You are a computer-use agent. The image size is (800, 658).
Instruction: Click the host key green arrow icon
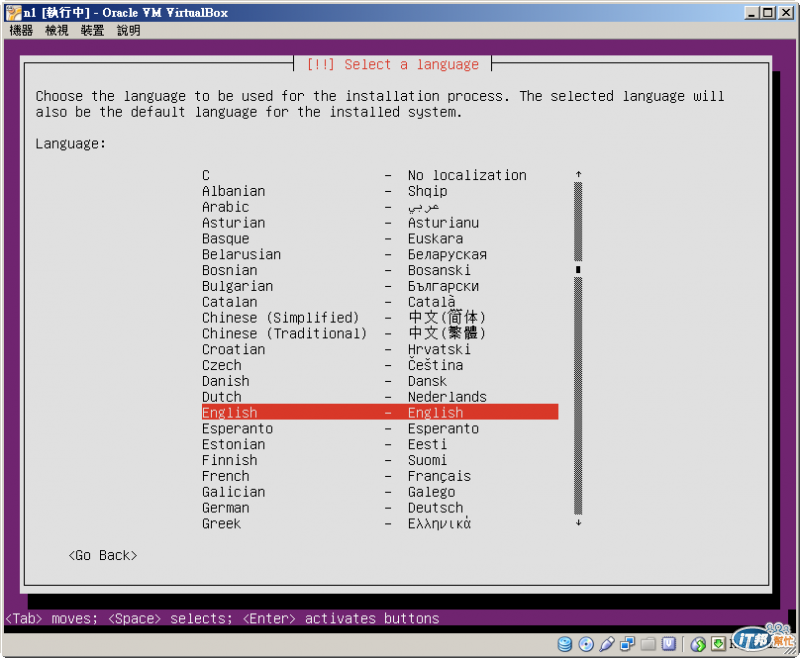pyautogui.click(x=718, y=644)
